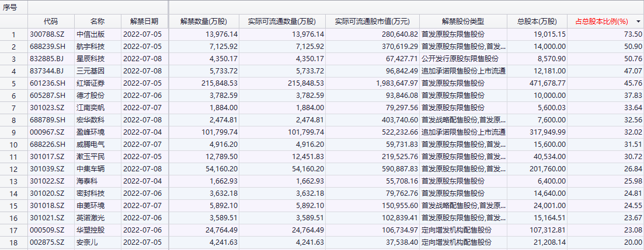The image size is (644, 250).
Task: Click the 名称 column header
Action: [x=98, y=22]
